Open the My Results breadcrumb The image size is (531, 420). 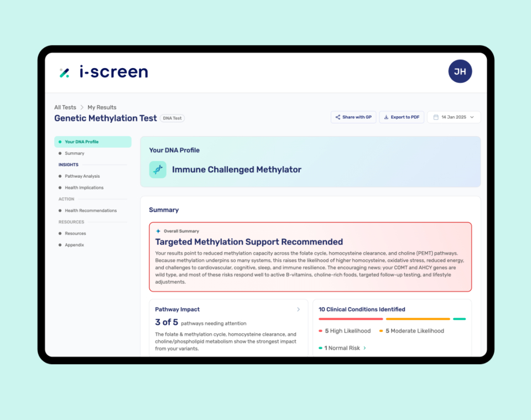102,107
